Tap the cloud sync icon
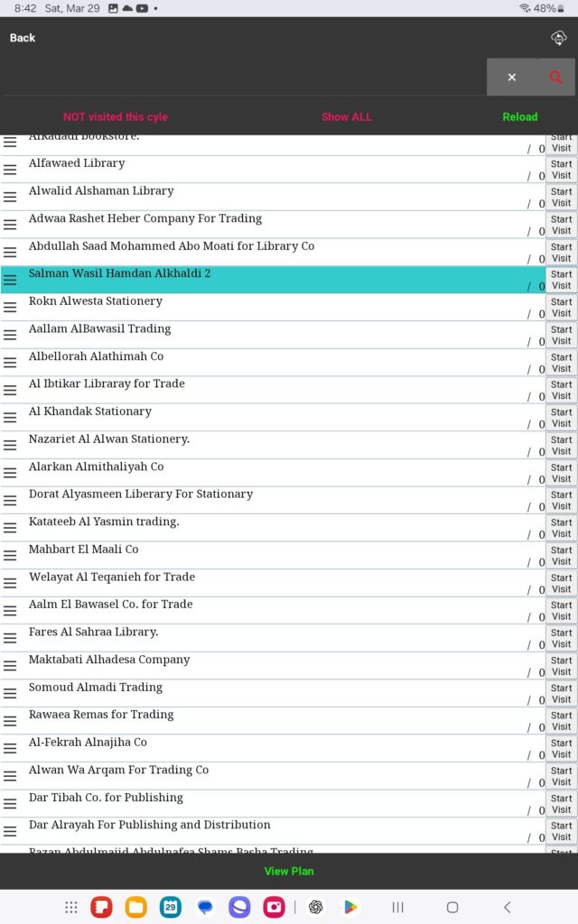The image size is (578, 924). pos(558,38)
